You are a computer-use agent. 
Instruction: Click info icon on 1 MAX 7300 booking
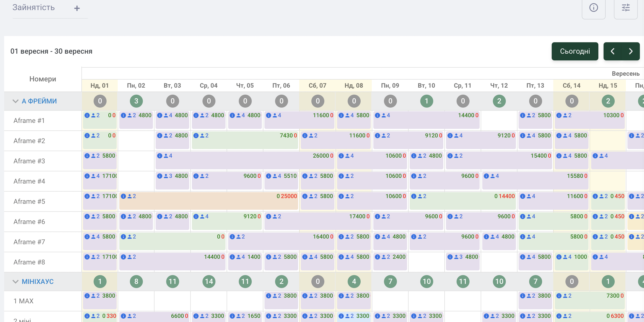point(559,296)
